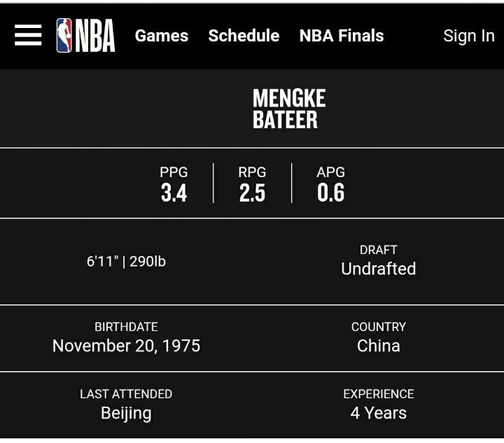
Task: Click the PPG 3.4 stat
Action: tap(174, 184)
